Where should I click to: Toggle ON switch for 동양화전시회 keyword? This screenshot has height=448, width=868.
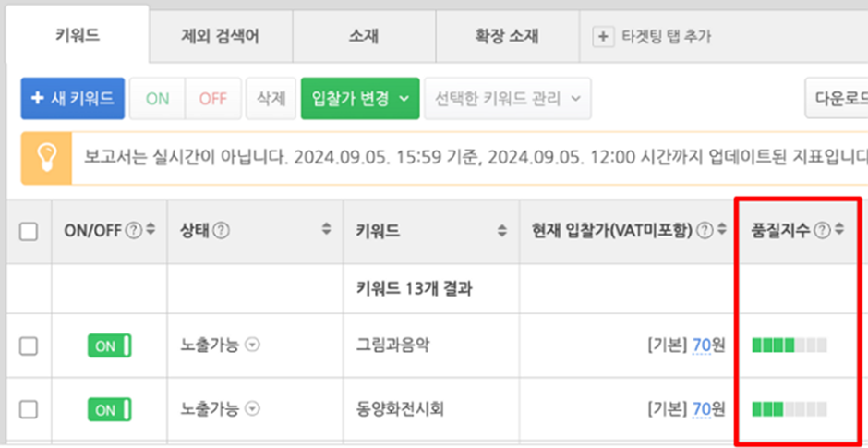109,409
